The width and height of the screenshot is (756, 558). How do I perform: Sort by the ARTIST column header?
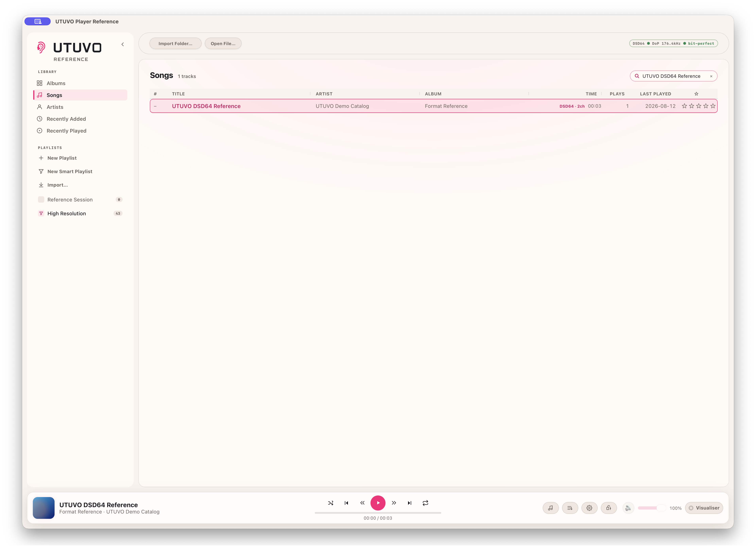pos(324,94)
